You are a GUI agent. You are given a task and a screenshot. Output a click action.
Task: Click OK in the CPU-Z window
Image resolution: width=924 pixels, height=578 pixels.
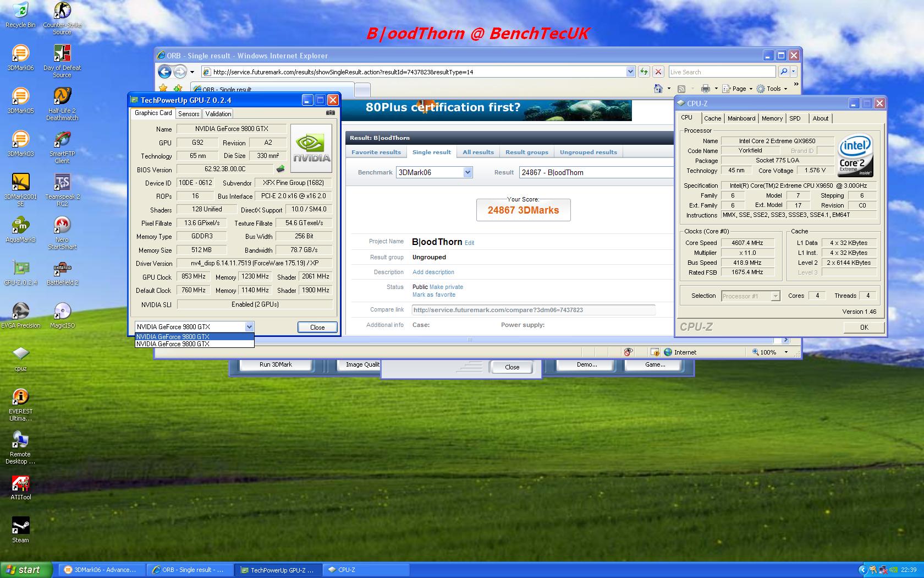click(864, 327)
